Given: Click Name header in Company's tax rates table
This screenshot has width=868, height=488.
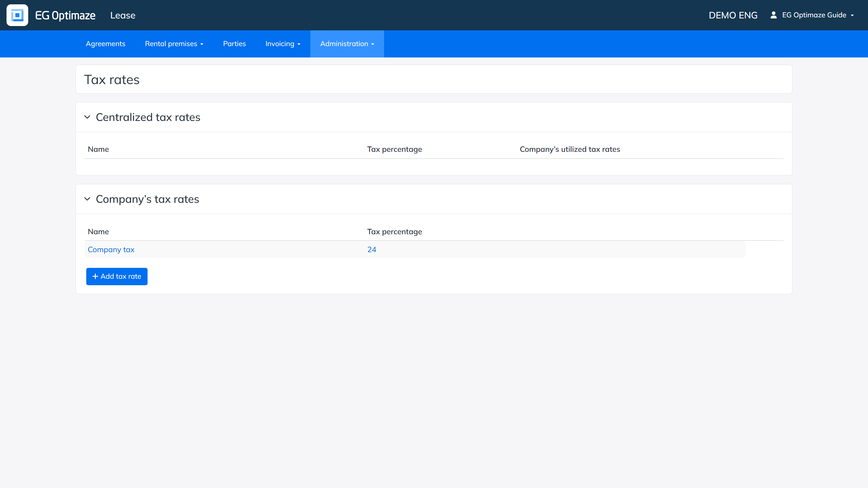Looking at the screenshot, I should click(x=98, y=232).
